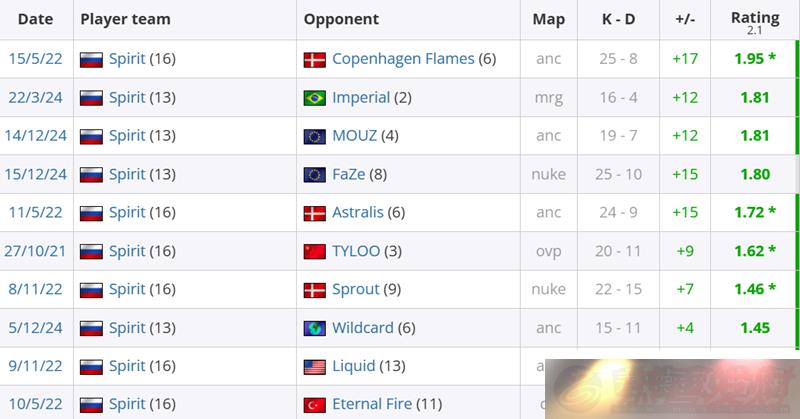The image size is (800, 419).
Task: Sort table by K - D header
Action: 618,19
